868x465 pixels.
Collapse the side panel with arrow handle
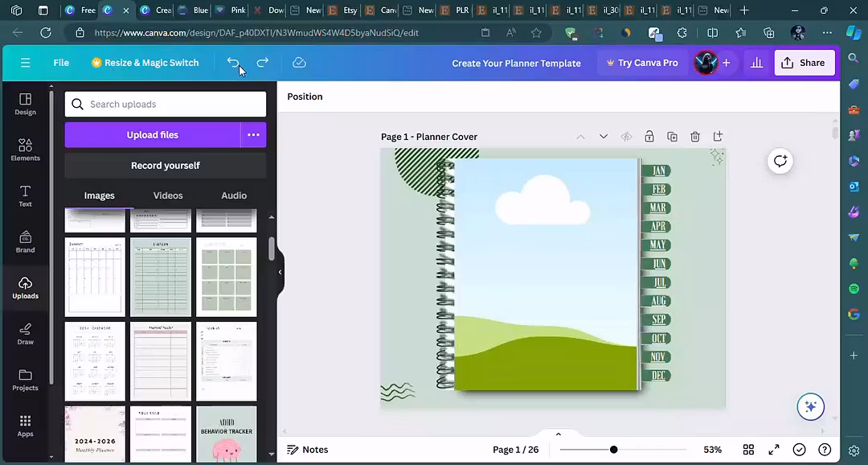pos(280,272)
